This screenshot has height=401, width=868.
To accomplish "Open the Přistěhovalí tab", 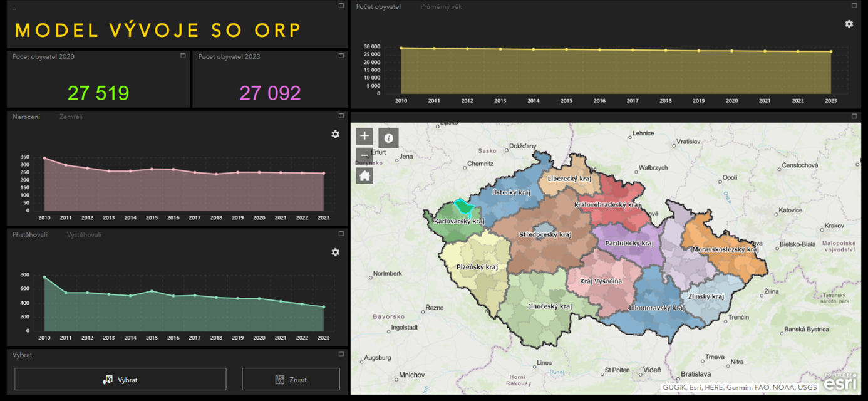I will (x=30, y=235).
